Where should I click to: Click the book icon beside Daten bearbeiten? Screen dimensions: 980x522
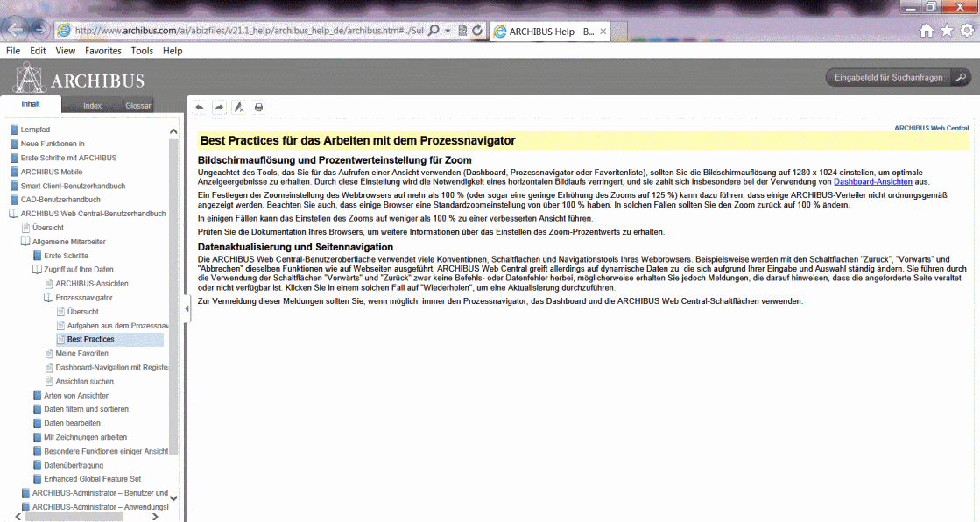(x=38, y=423)
